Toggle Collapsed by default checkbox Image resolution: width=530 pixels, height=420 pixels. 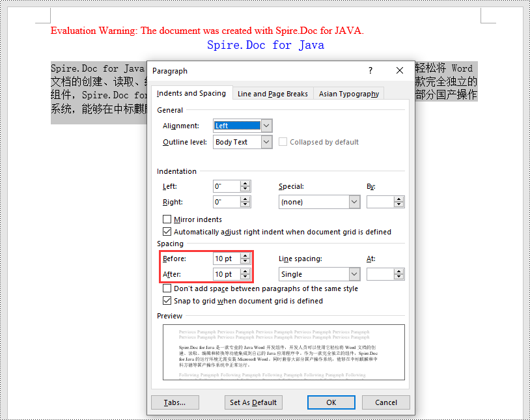tap(283, 142)
